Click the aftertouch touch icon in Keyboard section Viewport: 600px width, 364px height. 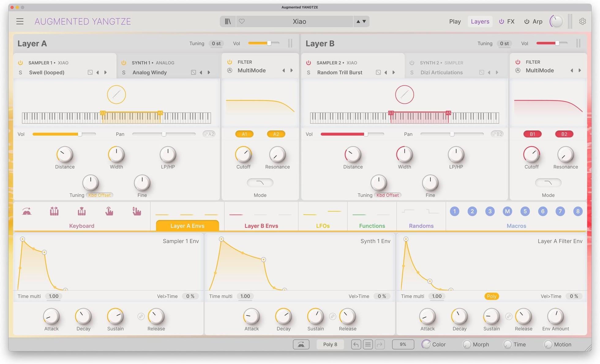coord(109,211)
